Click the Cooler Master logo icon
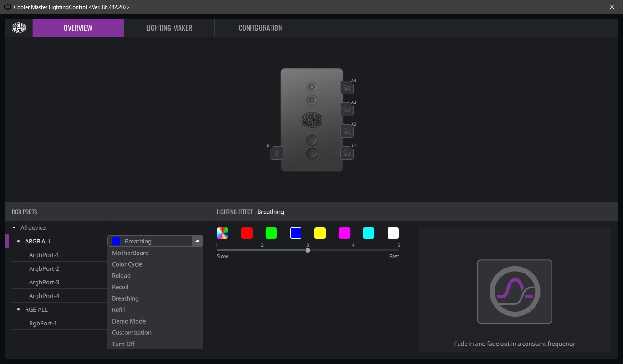Viewport: 623px width, 364px height. click(19, 28)
